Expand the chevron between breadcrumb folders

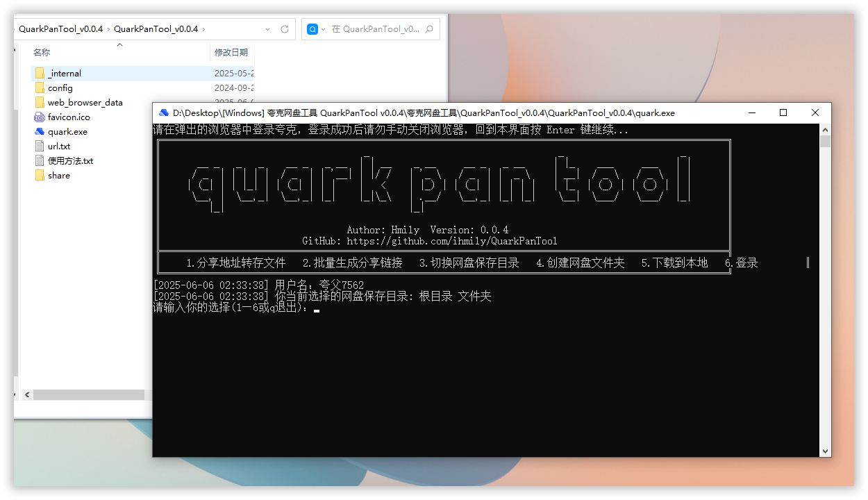click(x=108, y=29)
